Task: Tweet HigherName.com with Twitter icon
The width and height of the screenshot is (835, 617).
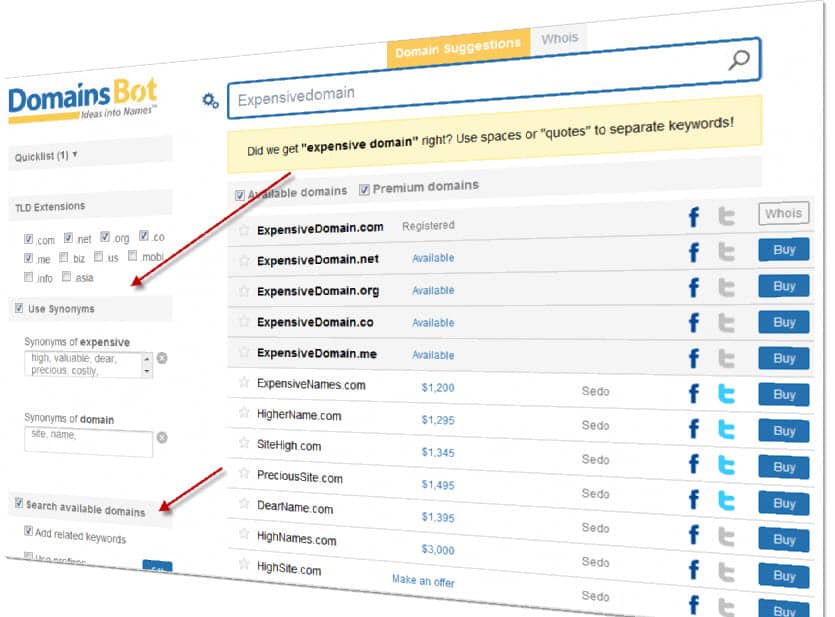Action: (726, 430)
